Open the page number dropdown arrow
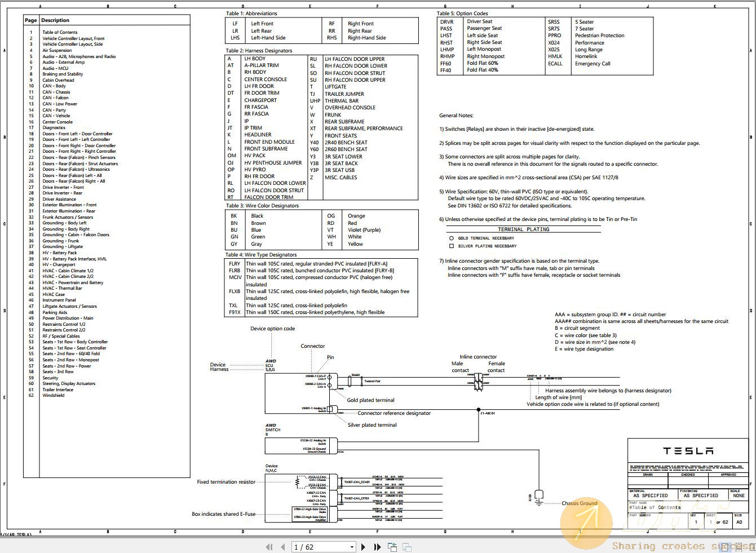756x553 pixels. (352, 547)
